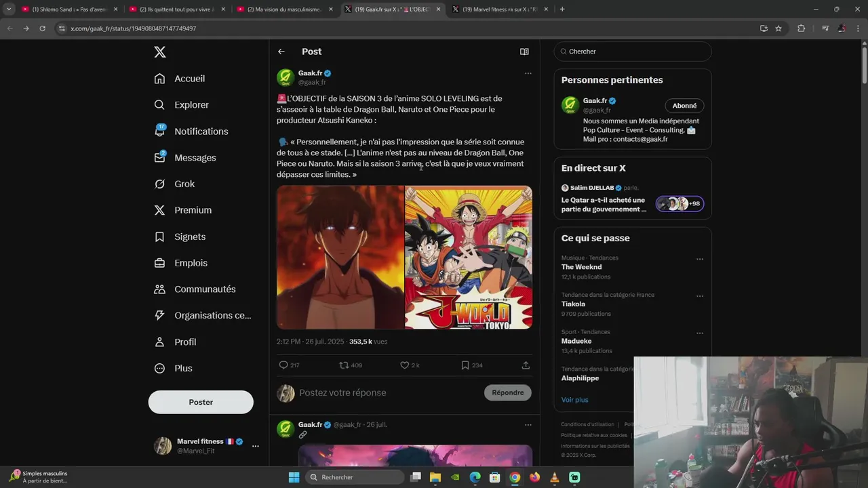Bookmark icon showing 234
Viewport: 868px width, 488px height.
[x=471, y=365]
